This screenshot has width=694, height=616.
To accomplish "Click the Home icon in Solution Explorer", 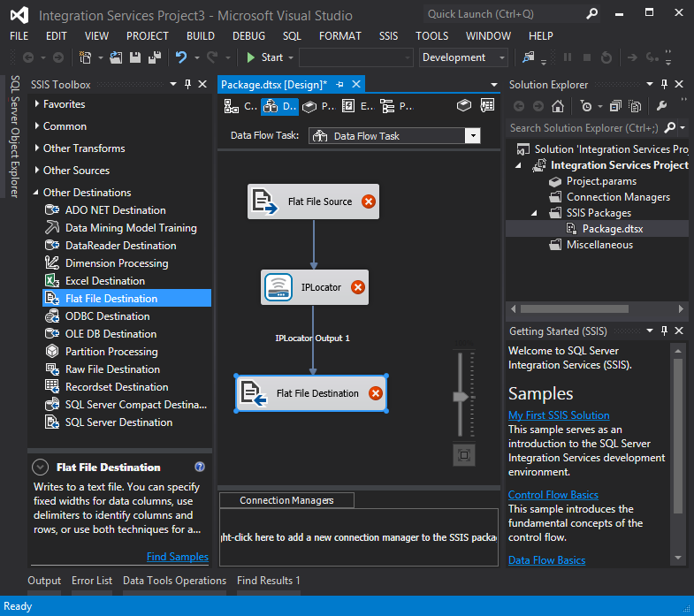I will [558, 106].
